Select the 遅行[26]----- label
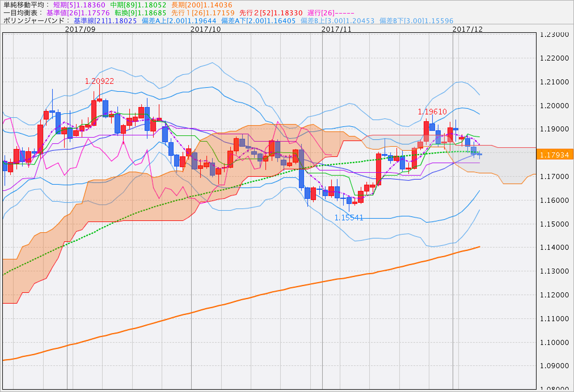This screenshot has width=574, height=392. [331, 13]
